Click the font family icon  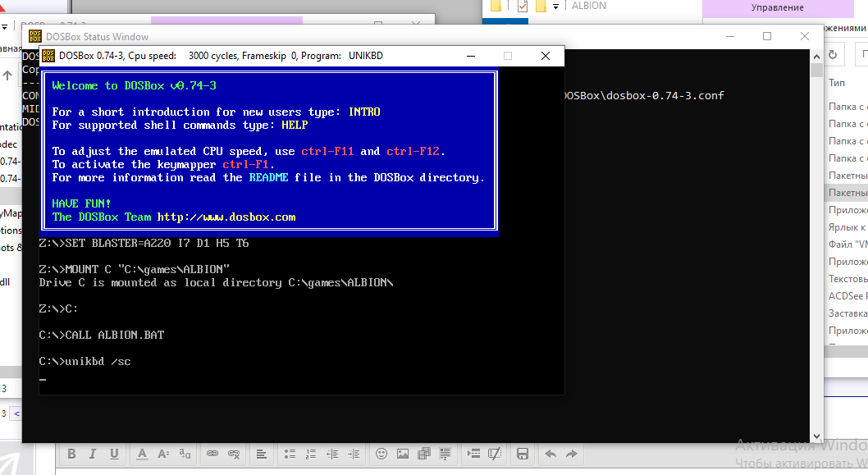(x=185, y=454)
